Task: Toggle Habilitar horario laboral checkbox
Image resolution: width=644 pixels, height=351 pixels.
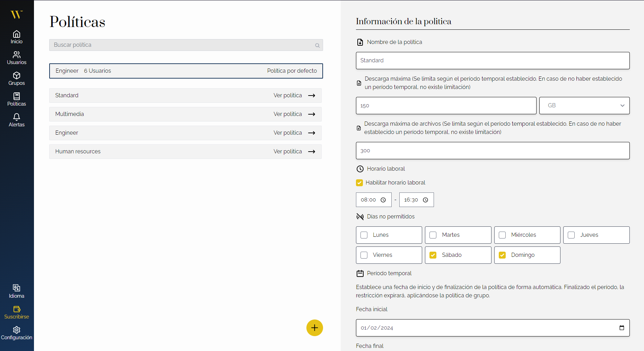Action: [x=359, y=183]
